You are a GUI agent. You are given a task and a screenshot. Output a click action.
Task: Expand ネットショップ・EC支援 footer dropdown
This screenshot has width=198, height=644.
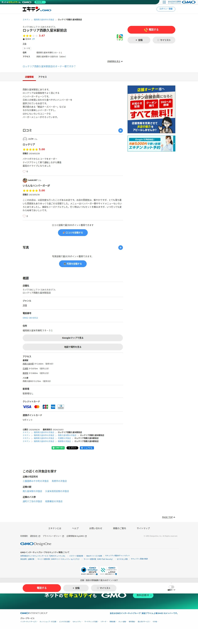pos(49,622)
